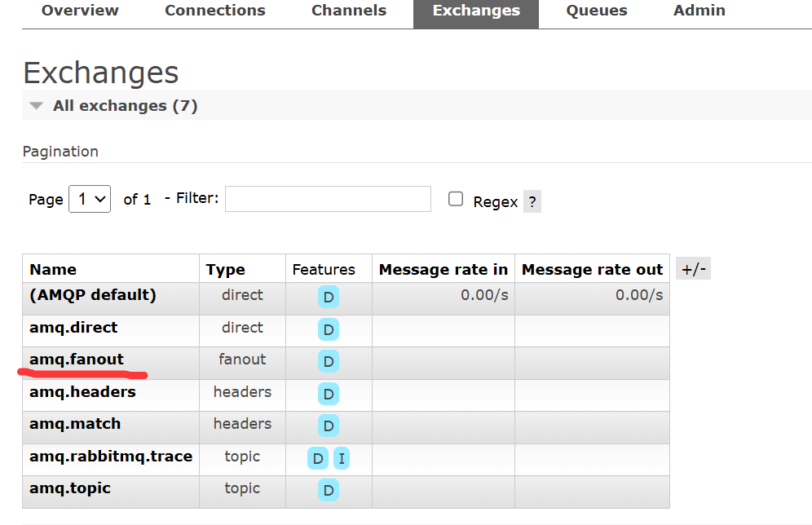Click the topic type of amq.rabbitmq.trace
Image resolution: width=812 pixels, height=525 pixels.
pyautogui.click(x=242, y=457)
